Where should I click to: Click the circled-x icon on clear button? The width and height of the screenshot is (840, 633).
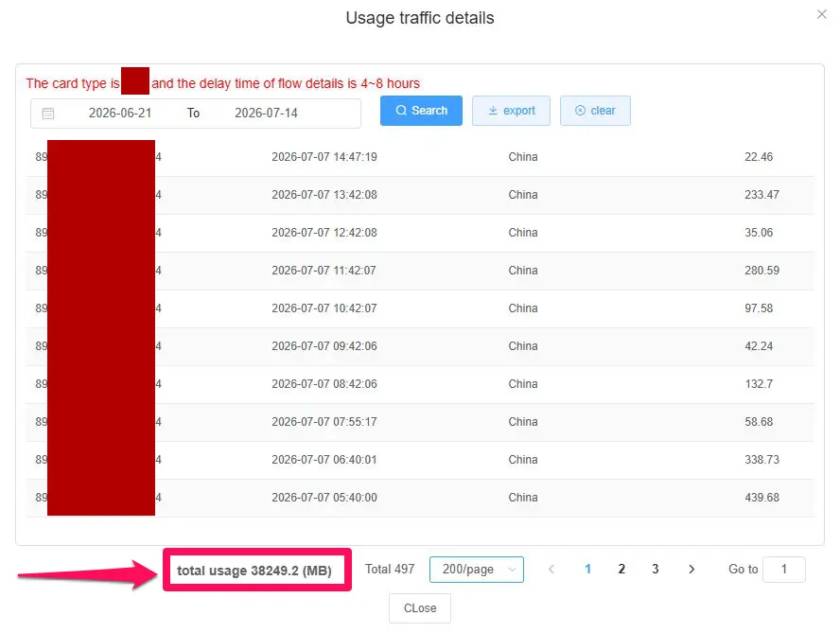coord(580,111)
